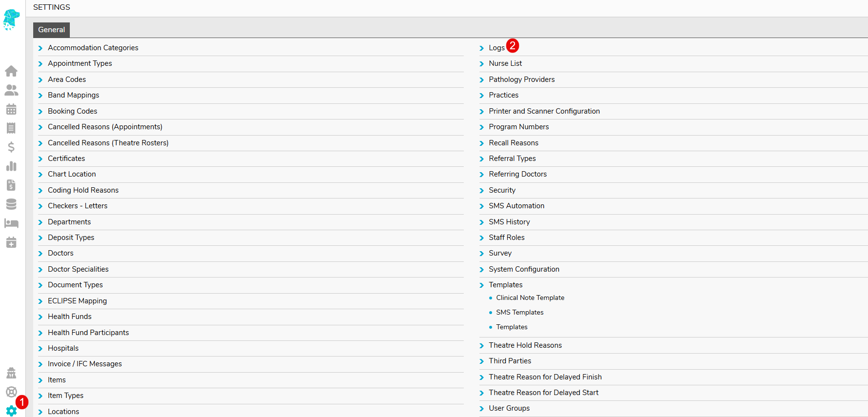Select the General tab
This screenshot has height=417, width=868.
click(x=51, y=30)
